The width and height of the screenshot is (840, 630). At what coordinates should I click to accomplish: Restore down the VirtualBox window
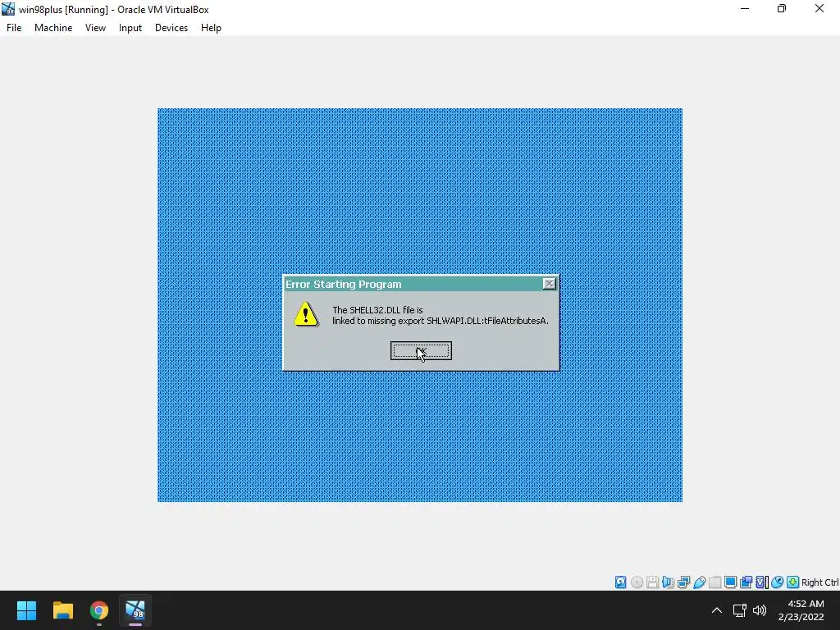[x=782, y=8]
